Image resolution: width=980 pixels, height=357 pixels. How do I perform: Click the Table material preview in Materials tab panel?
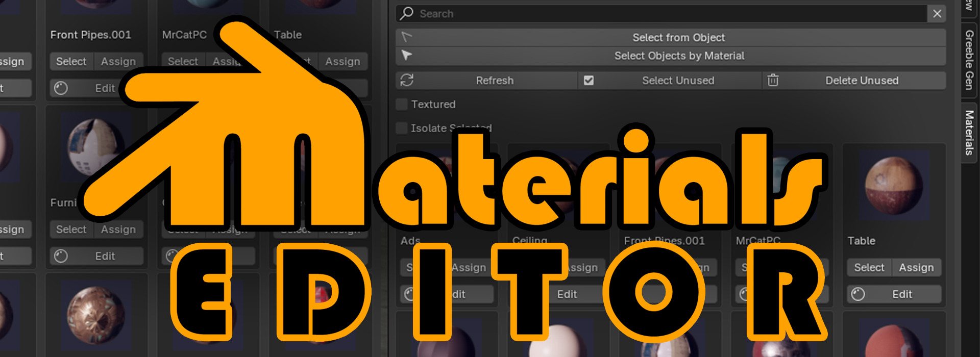(894, 187)
